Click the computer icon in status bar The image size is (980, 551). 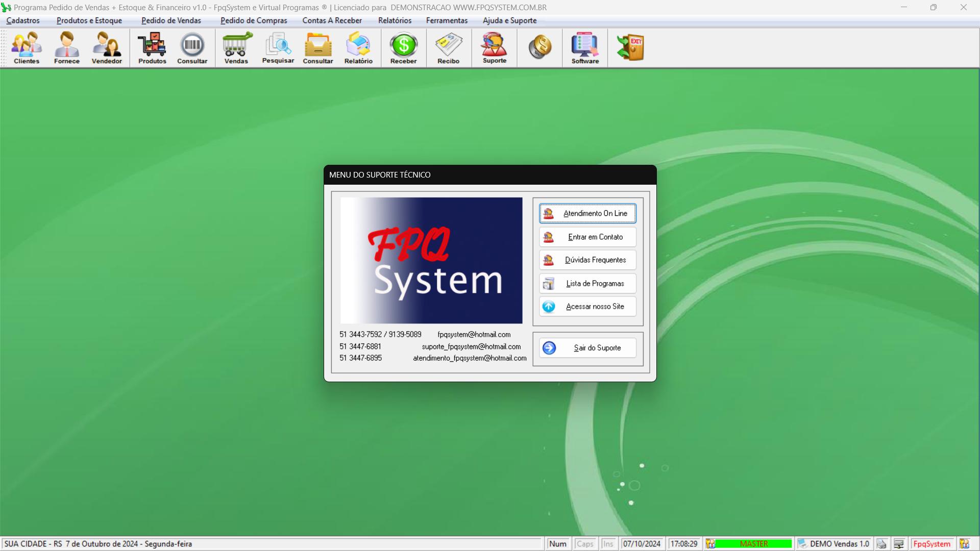(899, 544)
